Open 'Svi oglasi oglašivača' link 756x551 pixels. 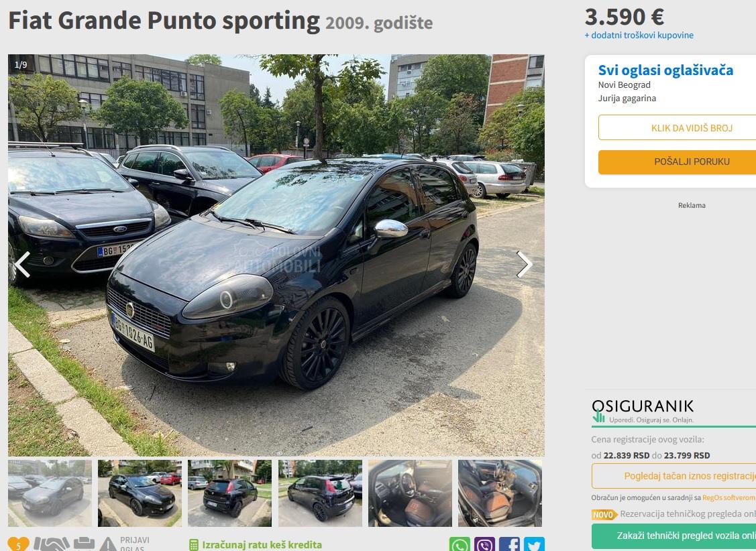pyautogui.click(x=665, y=70)
